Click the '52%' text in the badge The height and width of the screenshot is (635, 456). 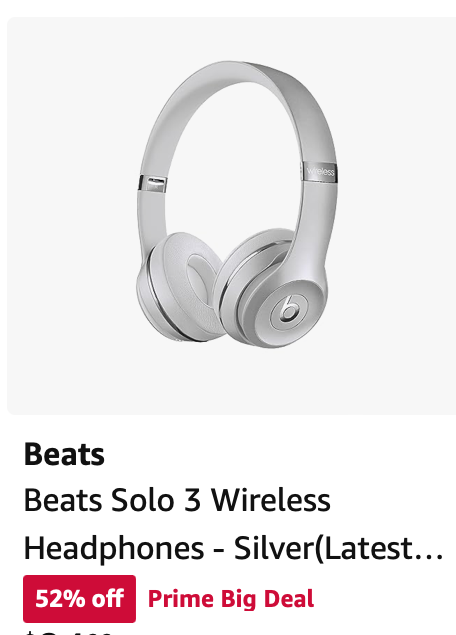click(60, 599)
